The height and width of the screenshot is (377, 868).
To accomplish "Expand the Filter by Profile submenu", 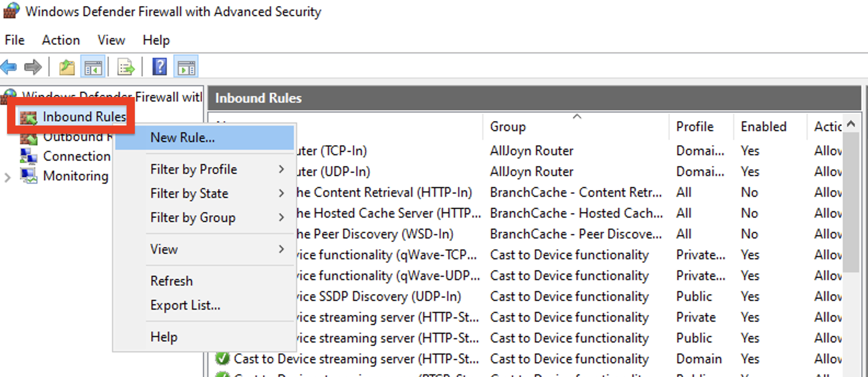I will click(204, 169).
